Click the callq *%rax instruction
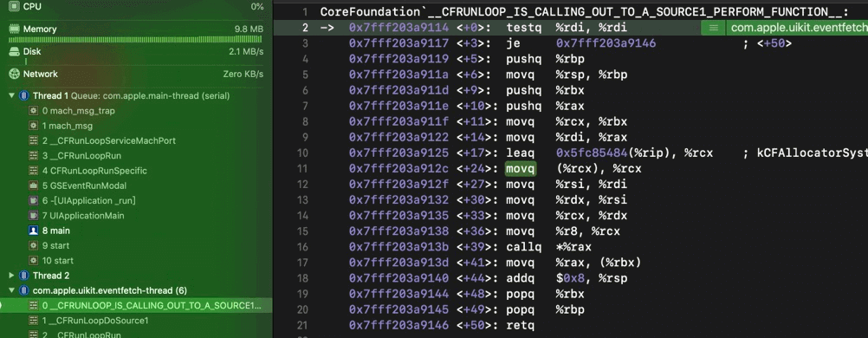The width and height of the screenshot is (868, 338). pyautogui.click(x=549, y=247)
